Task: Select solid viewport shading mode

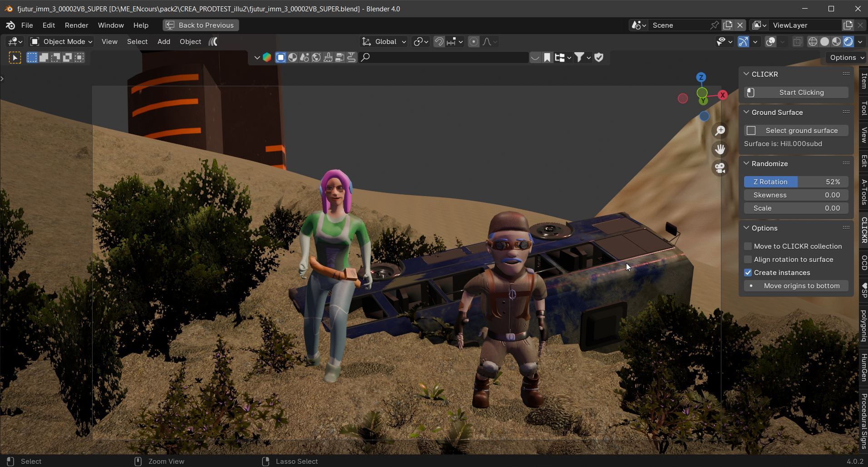Action: point(824,42)
